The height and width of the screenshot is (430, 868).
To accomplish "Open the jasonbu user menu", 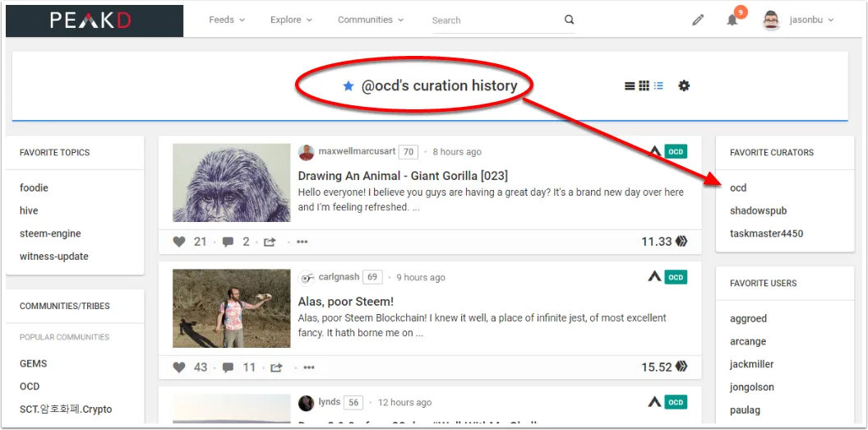I will [811, 20].
